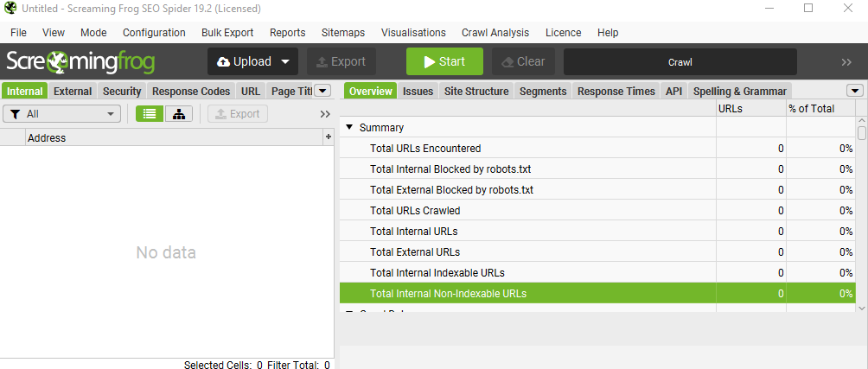Open the Configuration menu
The image size is (868, 369).
point(154,33)
